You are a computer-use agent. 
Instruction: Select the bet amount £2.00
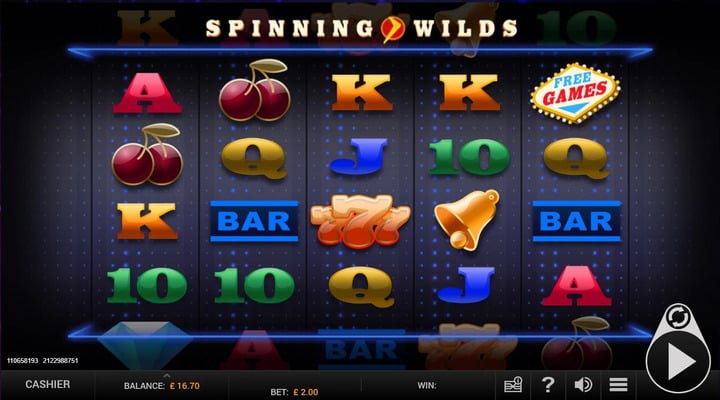[305, 392]
